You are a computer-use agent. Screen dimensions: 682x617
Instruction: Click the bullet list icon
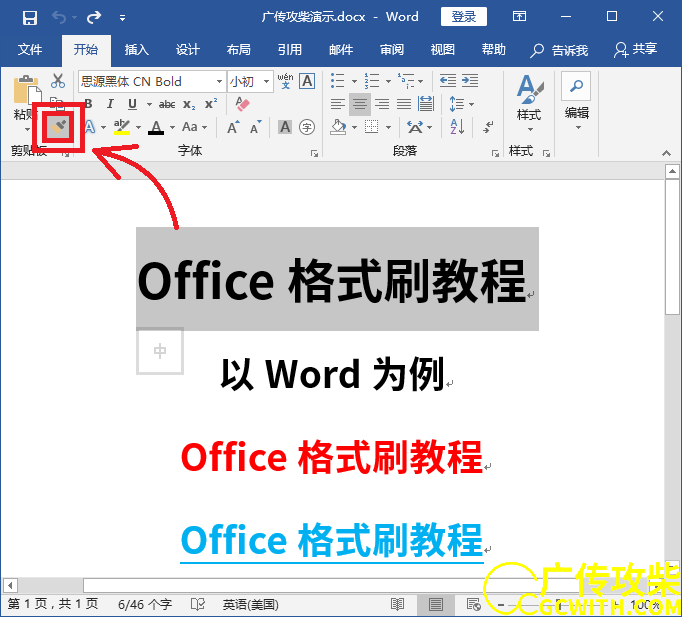pos(338,81)
